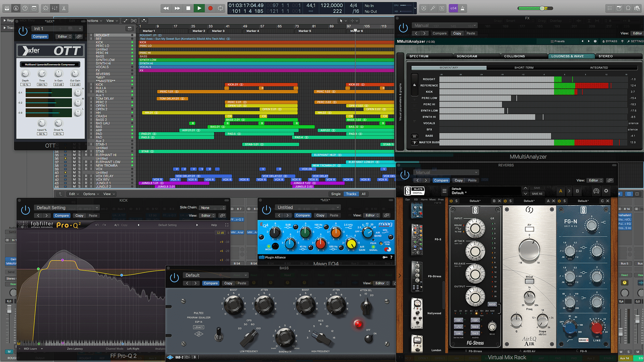Open Maag EQ4 Untitled preset dropdown
Viewport: 644px width, 362px height.
pos(308,207)
